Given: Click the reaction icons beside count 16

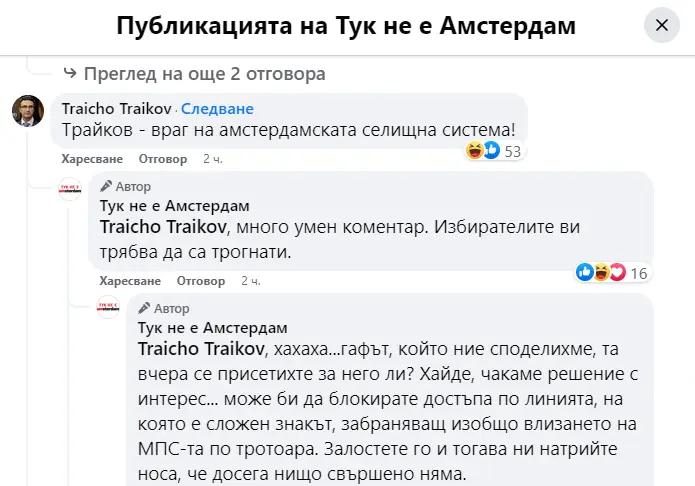Looking at the screenshot, I should 600,273.
